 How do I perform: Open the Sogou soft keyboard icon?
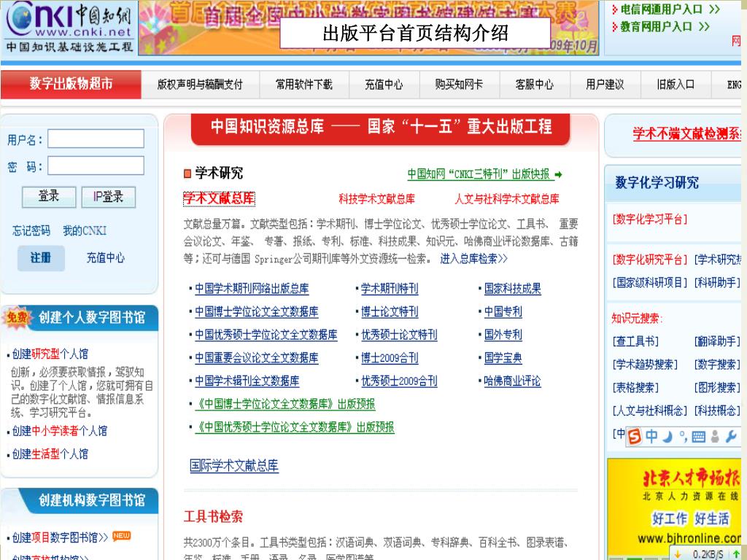point(698,437)
